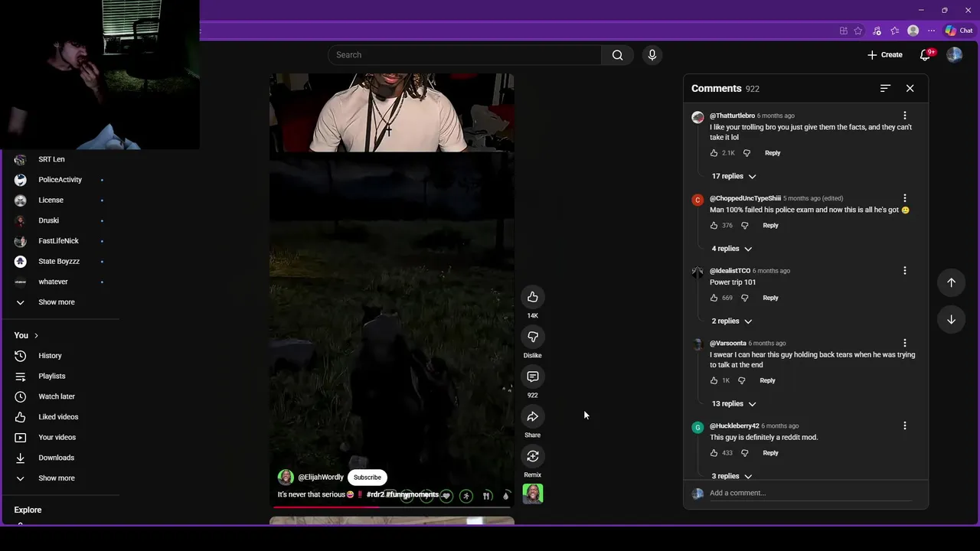Screen dimensions: 980x551
Task: Share this Short
Action: click(533, 416)
